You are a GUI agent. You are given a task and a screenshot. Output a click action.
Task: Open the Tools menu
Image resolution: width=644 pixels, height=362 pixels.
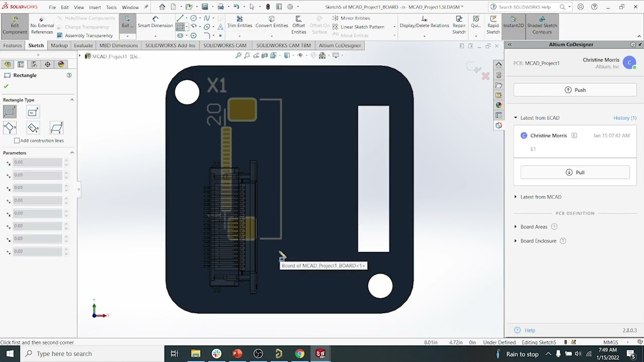[x=111, y=8]
